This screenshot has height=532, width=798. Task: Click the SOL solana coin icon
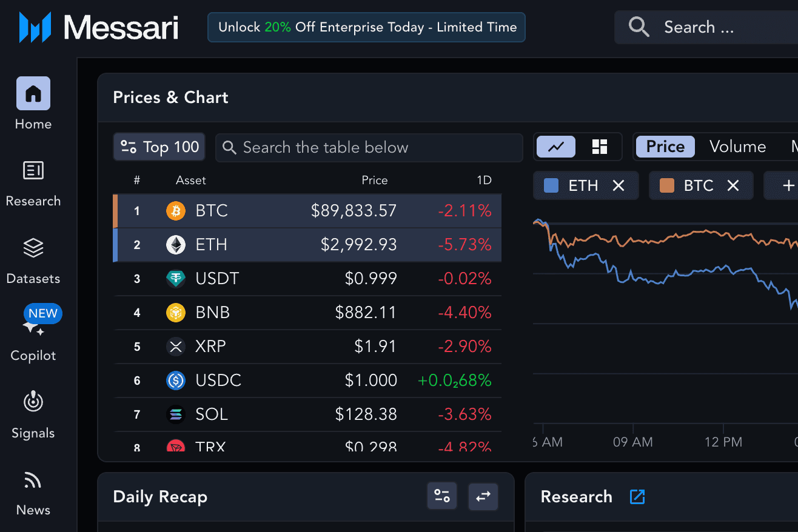click(176, 414)
